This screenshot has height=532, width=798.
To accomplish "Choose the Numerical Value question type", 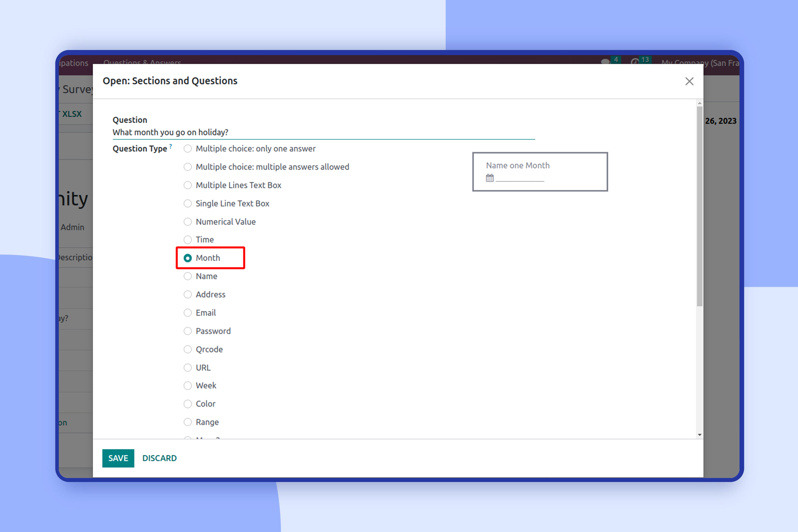I will click(x=188, y=222).
